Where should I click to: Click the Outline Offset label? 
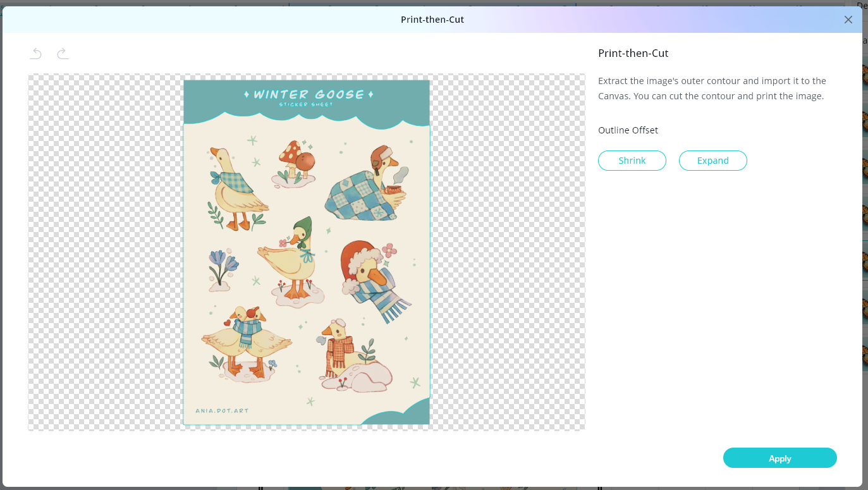tap(628, 130)
